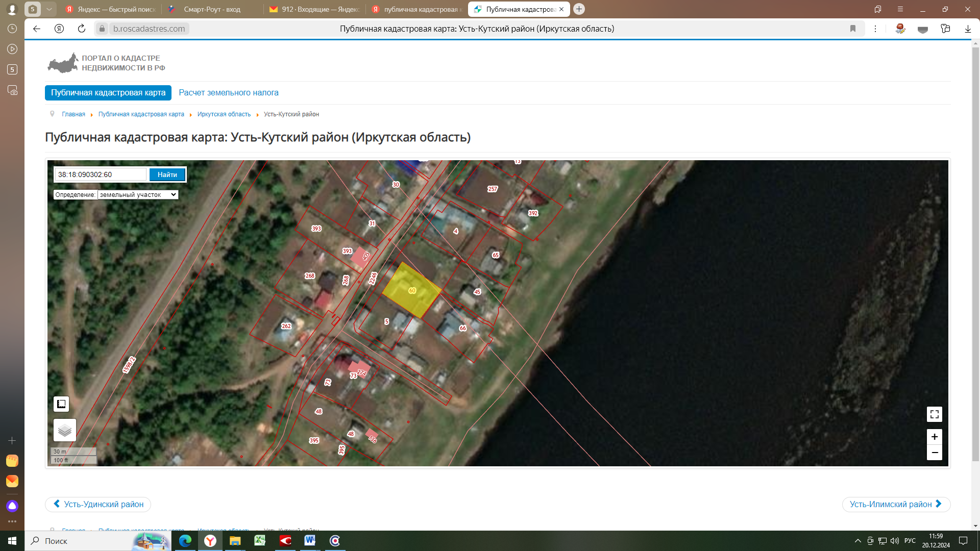This screenshot has width=980, height=551.
Task: Open browser main menu hamburger
Action: 900,9
